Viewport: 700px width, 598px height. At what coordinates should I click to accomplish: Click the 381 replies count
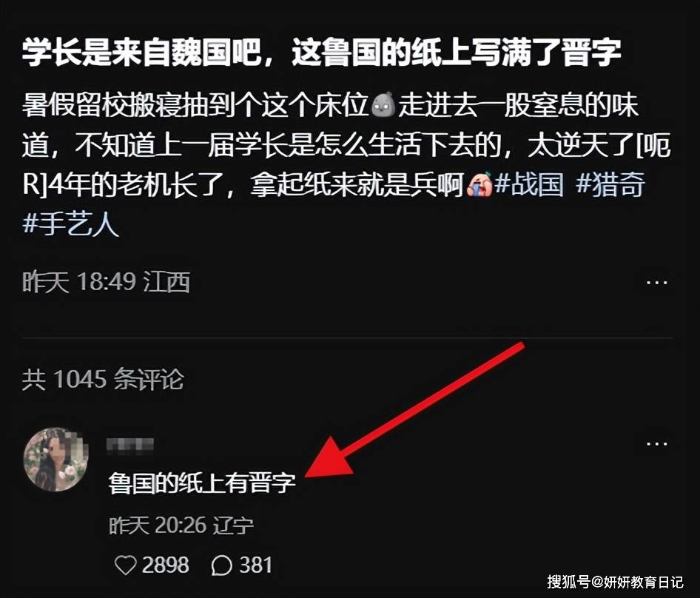coord(255,565)
